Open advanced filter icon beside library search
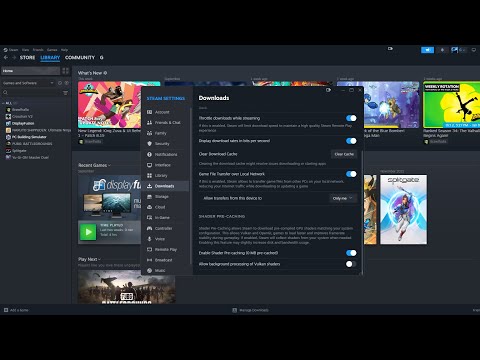The image size is (480, 360). click(65, 93)
